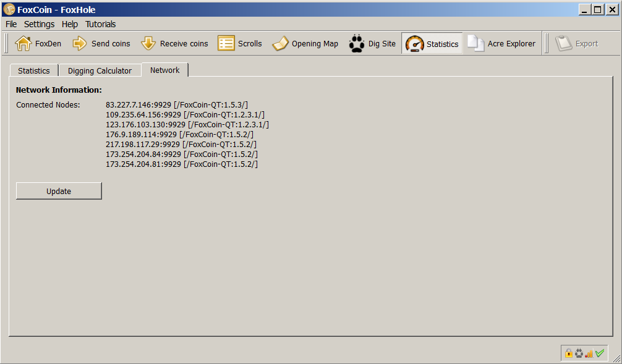Click the Connected Nodes label
This screenshot has height=364, width=622.
[48, 104]
